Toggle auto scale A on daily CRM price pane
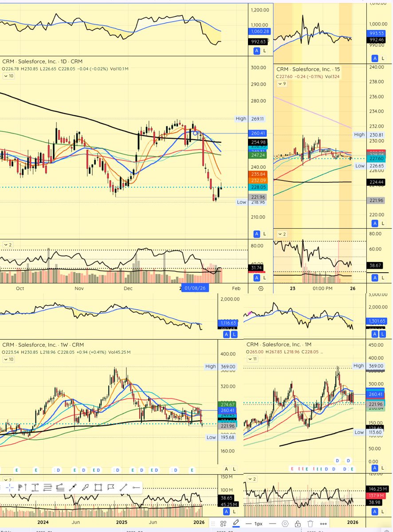The image size is (393, 532). (256, 233)
